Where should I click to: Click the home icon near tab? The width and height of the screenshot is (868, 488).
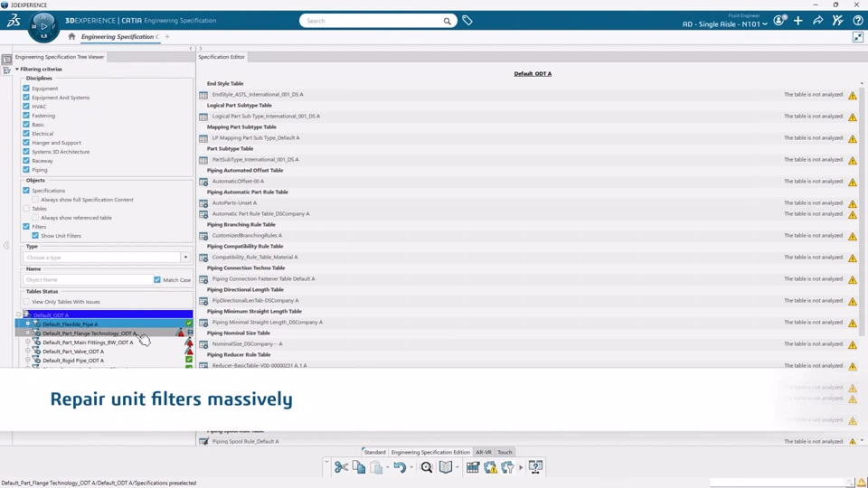click(71, 36)
